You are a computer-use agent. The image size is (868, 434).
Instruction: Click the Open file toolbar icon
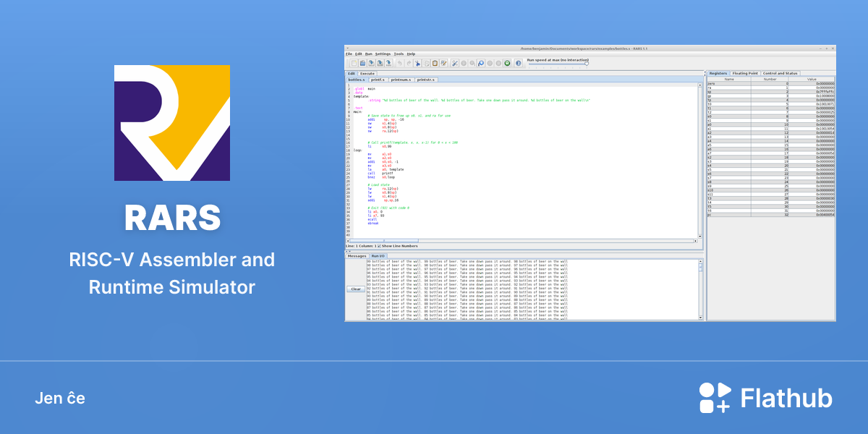[x=362, y=63]
